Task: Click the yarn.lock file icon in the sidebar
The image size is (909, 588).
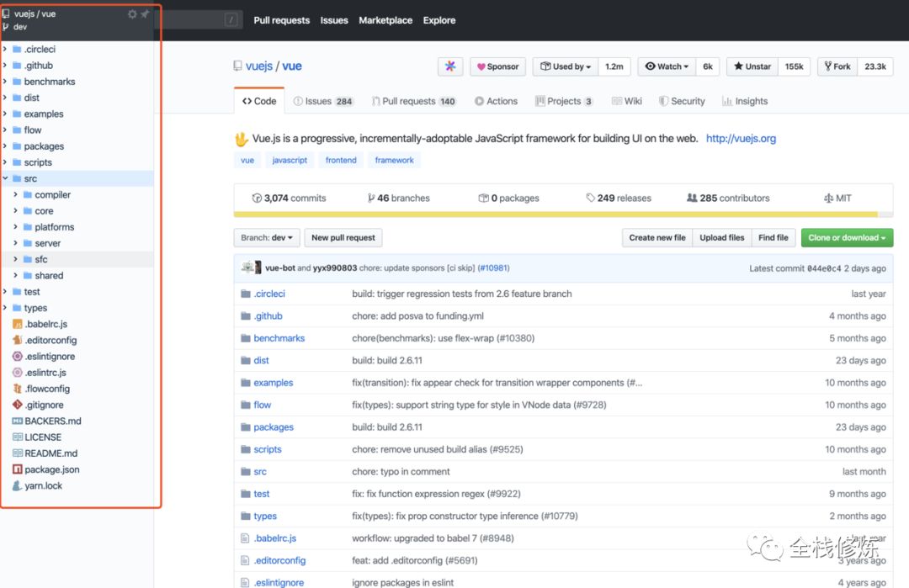Action: (17, 485)
